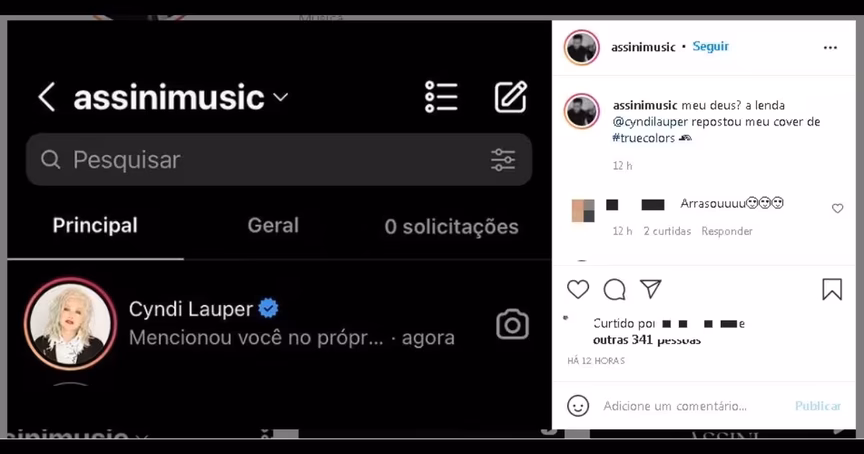Select the Principal tab
Screen dimensions: 864x454
pyautogui.click(x=95, y=225)
